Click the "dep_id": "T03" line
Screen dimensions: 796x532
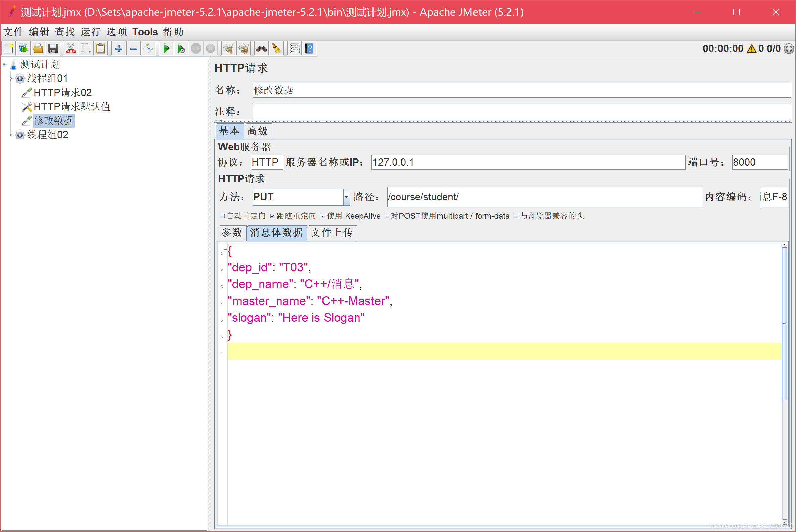[x=269, y=267]
